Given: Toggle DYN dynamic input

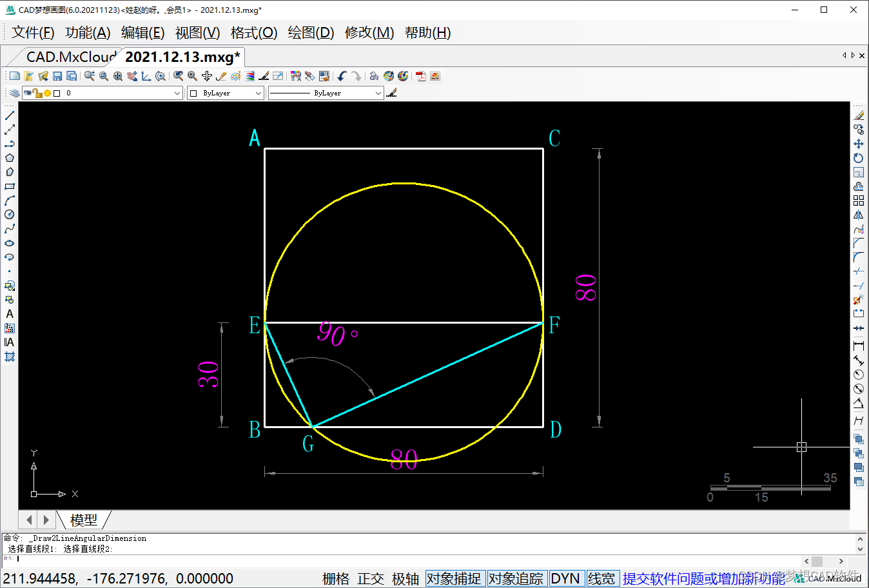Looking at the screenshot, I should [565, 578].
